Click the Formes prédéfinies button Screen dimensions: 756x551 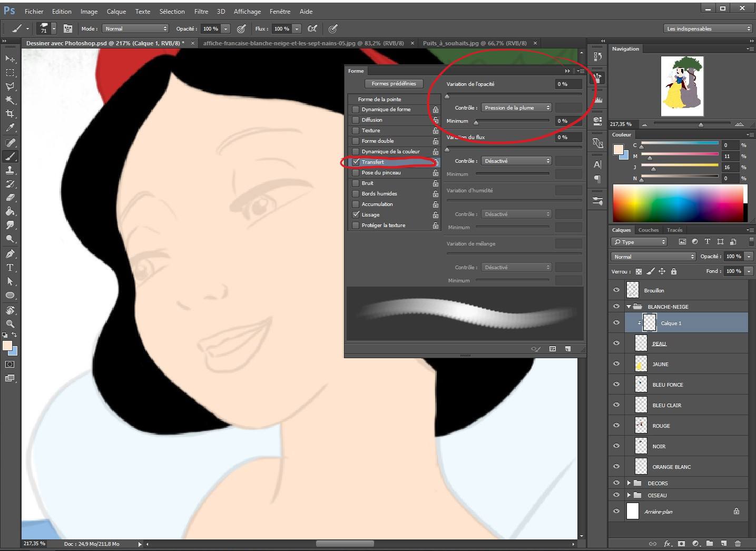coord(394,83)
